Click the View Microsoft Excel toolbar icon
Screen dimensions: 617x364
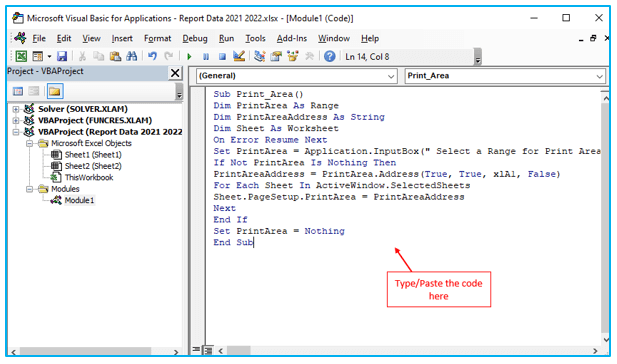[21, 57]
